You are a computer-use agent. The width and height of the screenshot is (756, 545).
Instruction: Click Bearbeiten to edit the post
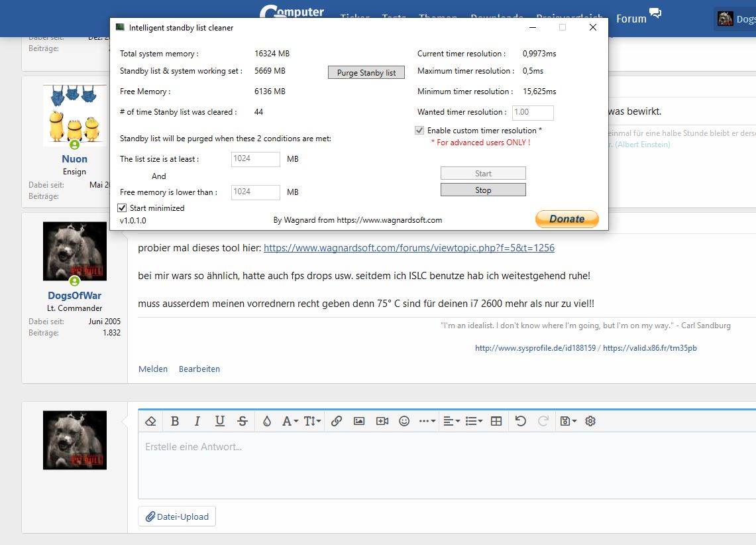199,369
